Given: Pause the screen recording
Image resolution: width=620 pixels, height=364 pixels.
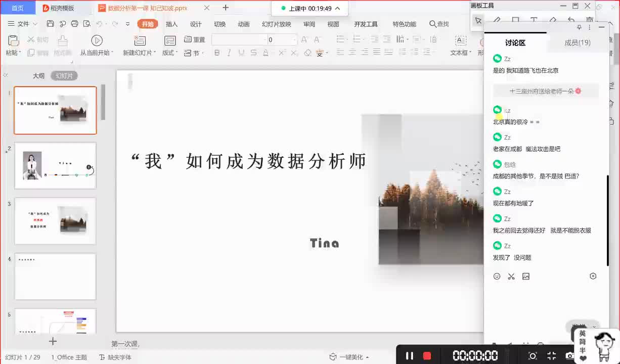Looking at the screenshot, I should 410,355.
